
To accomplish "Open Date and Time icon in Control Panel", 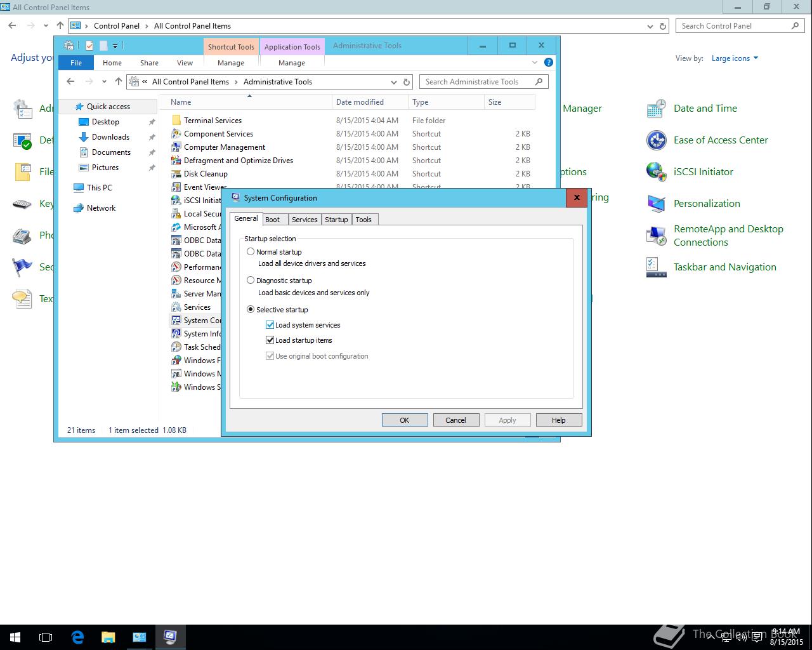I will click(656, 109).
